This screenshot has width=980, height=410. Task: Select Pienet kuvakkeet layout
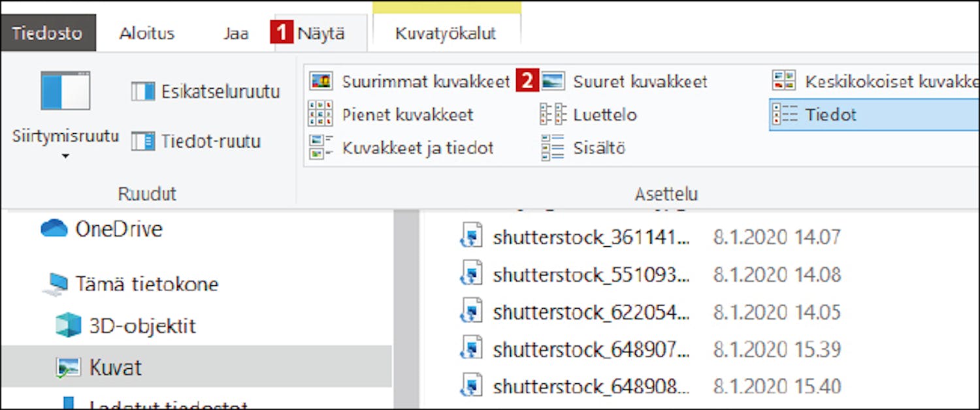tap(391, 115)
